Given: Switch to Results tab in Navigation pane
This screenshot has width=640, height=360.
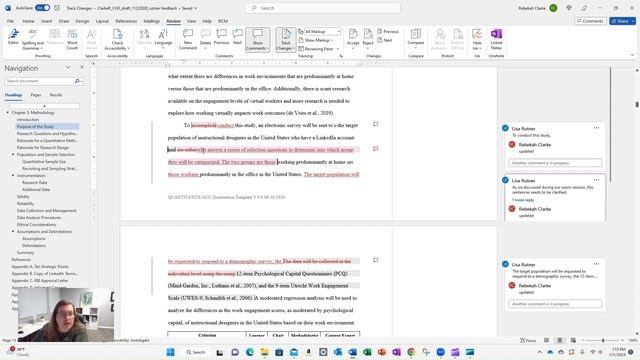Looking at the screenshot, I should pyautogui.click(x=56, y=95).
